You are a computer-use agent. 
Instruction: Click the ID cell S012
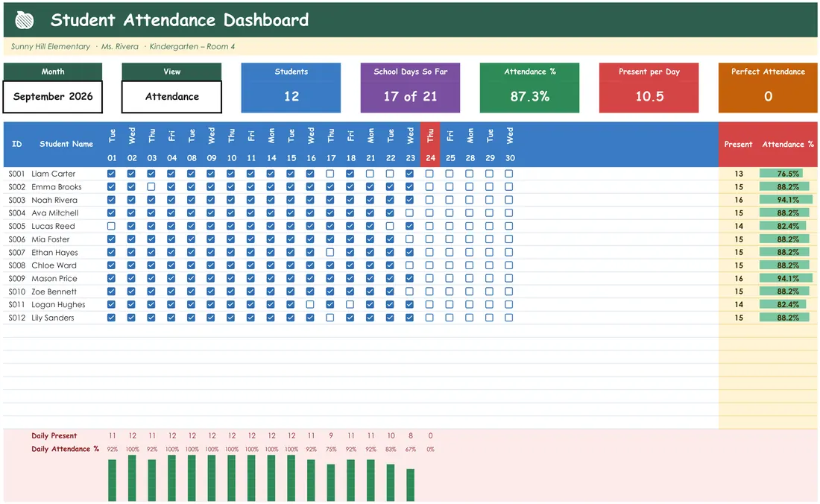(x=16, y=318)
